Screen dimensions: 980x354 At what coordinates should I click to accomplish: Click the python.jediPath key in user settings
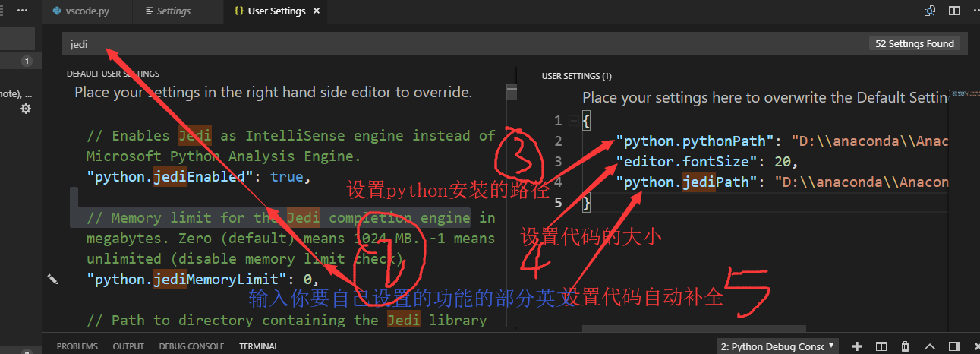tap(691, 182)
